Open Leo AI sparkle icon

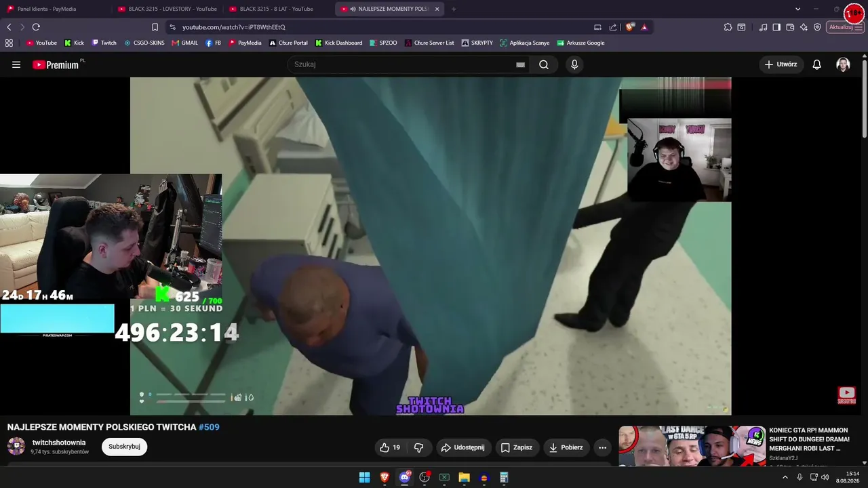(x=804, y=27)
